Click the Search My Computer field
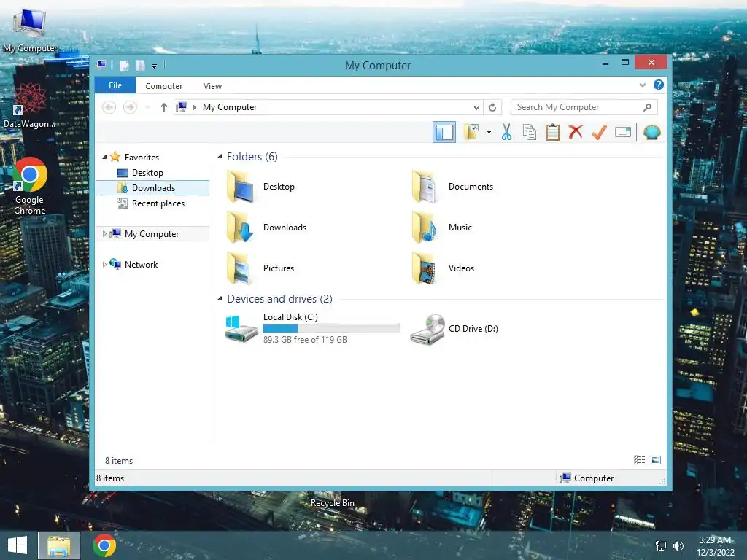The height and width of the screenshot is (560, 747). click(584, 107)
